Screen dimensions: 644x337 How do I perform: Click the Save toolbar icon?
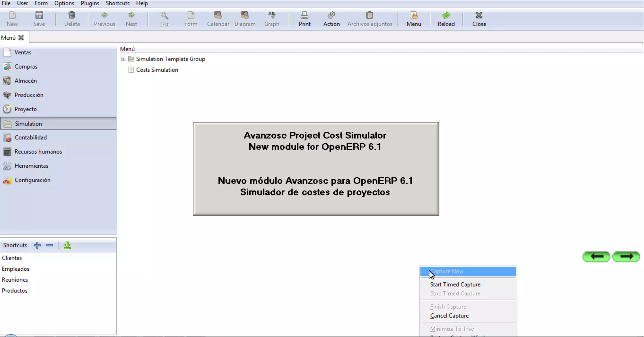click(x=39, y=19)
